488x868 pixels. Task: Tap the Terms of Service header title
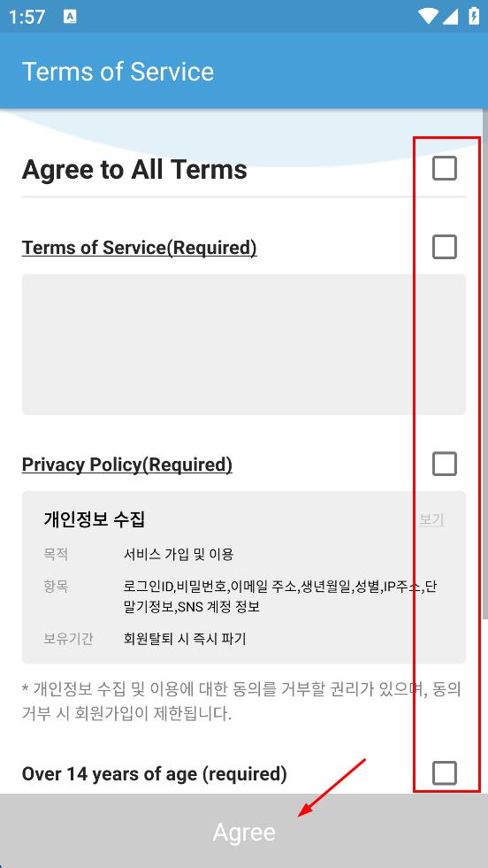[118, 72]
